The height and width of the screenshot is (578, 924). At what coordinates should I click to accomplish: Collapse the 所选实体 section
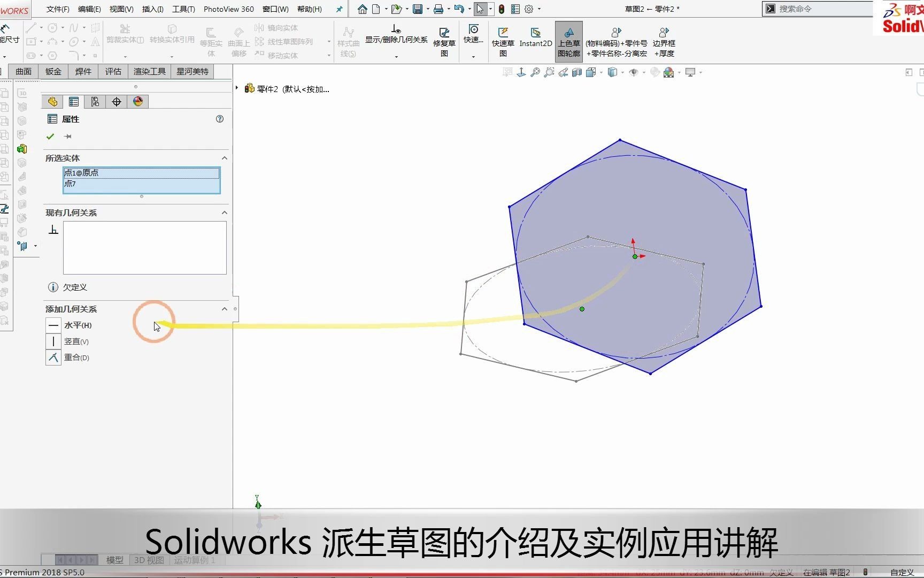pos(225,158)
